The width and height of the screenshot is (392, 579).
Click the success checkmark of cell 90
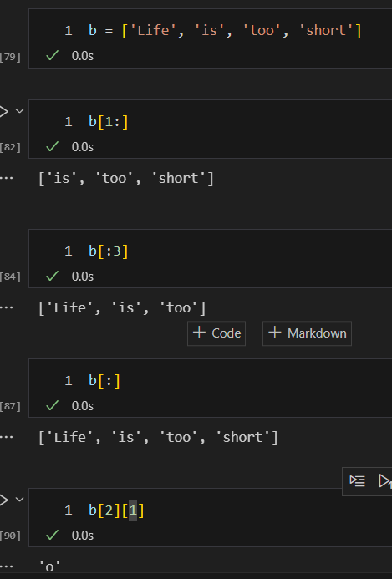(53, 535)
